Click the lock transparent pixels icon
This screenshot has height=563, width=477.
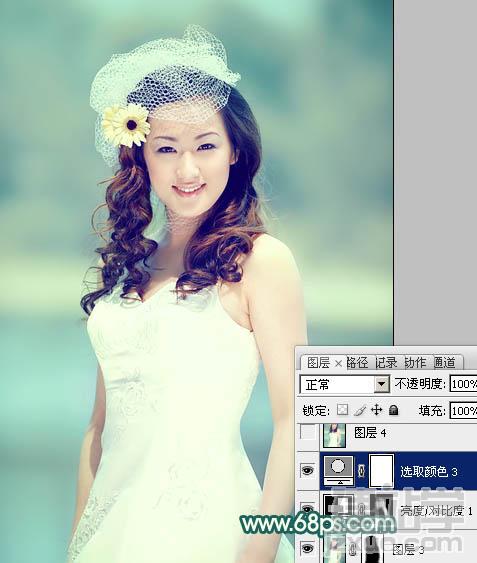[x=342, y=410]
